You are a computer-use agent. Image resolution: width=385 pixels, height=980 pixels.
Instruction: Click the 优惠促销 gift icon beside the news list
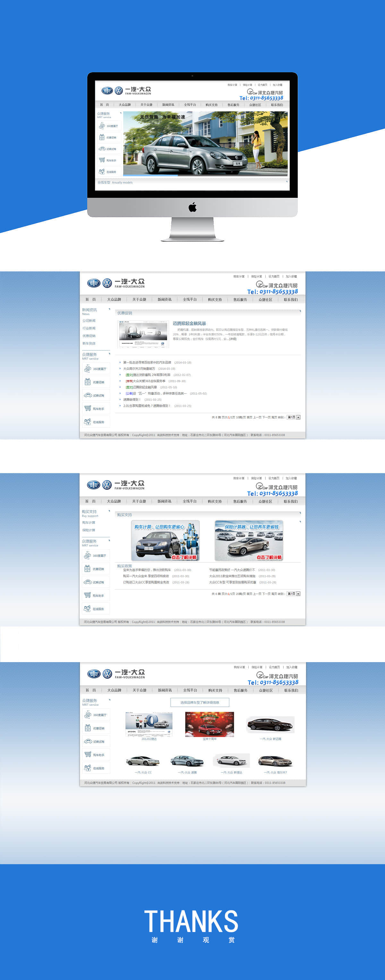click(88, 382)
